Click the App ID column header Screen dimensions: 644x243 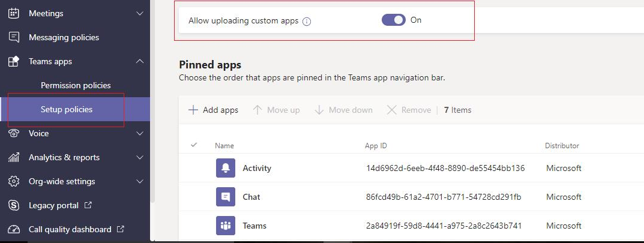pyautogui.click(x=376, y=146)
